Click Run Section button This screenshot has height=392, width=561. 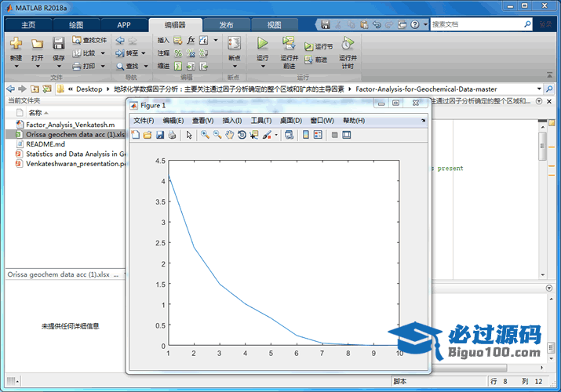pos(319,46)
